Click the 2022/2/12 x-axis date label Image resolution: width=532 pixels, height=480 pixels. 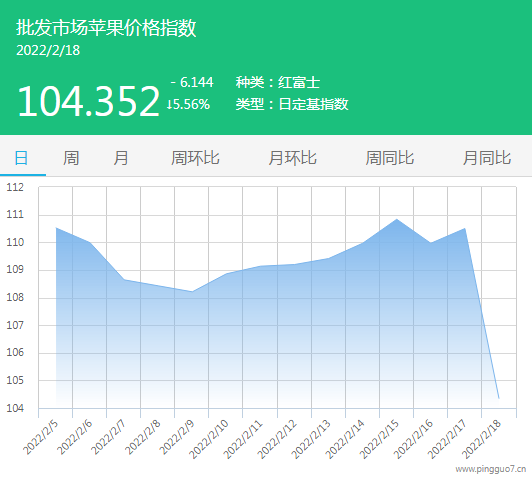(x=277, y=439)
